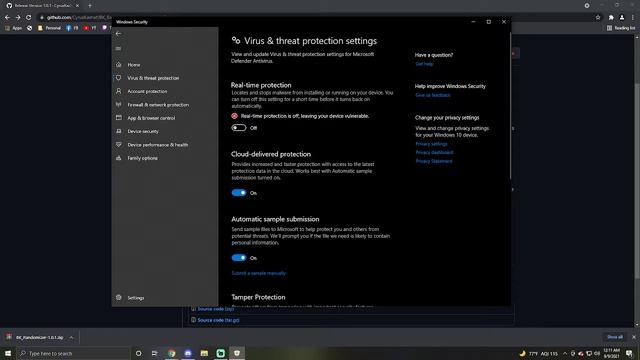Open Discord from taskbar
Viewport: 640px width, 360px height.
pyautogui.click(x=188, y=353)
